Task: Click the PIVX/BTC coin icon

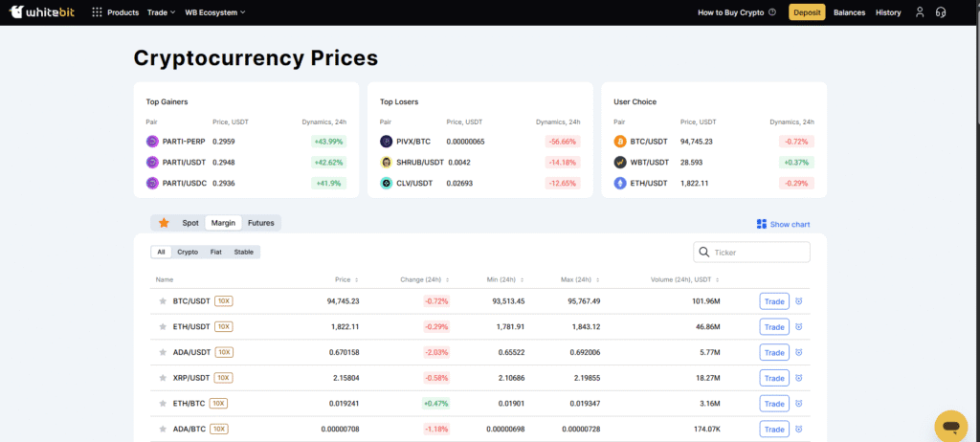Action: 386,142
